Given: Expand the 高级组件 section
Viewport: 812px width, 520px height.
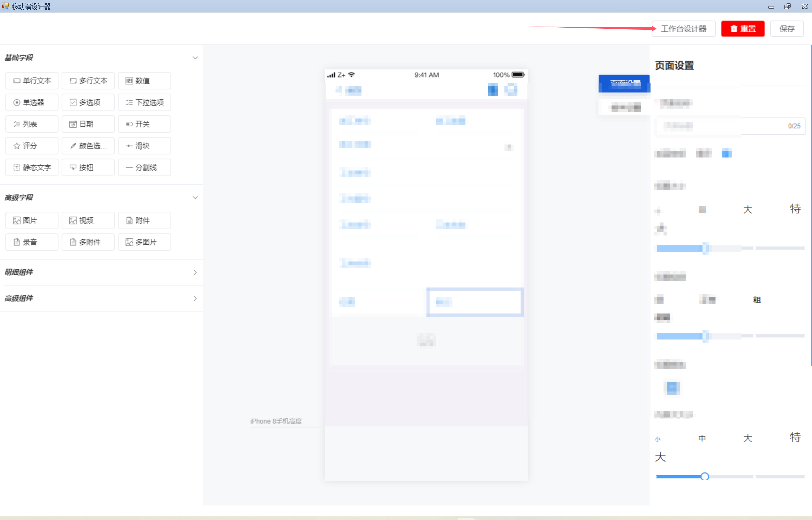Looking at the screenshot, I should click(195, 298).
